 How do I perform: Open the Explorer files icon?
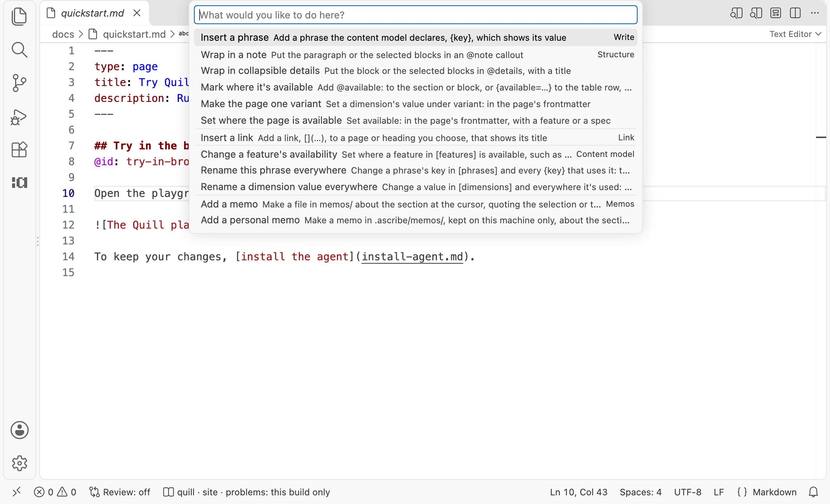coord(19,17)
